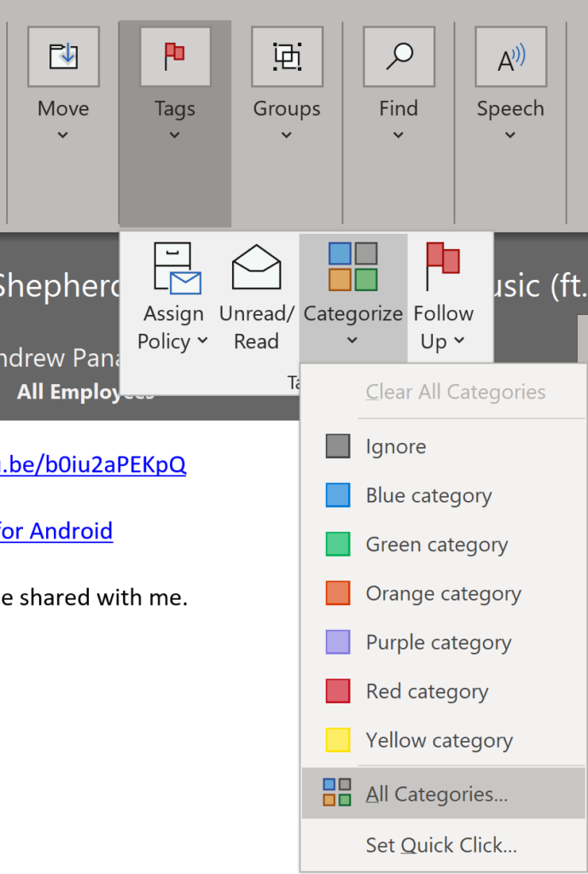Click the Follow Up flag icon

(x=443, y=268)
